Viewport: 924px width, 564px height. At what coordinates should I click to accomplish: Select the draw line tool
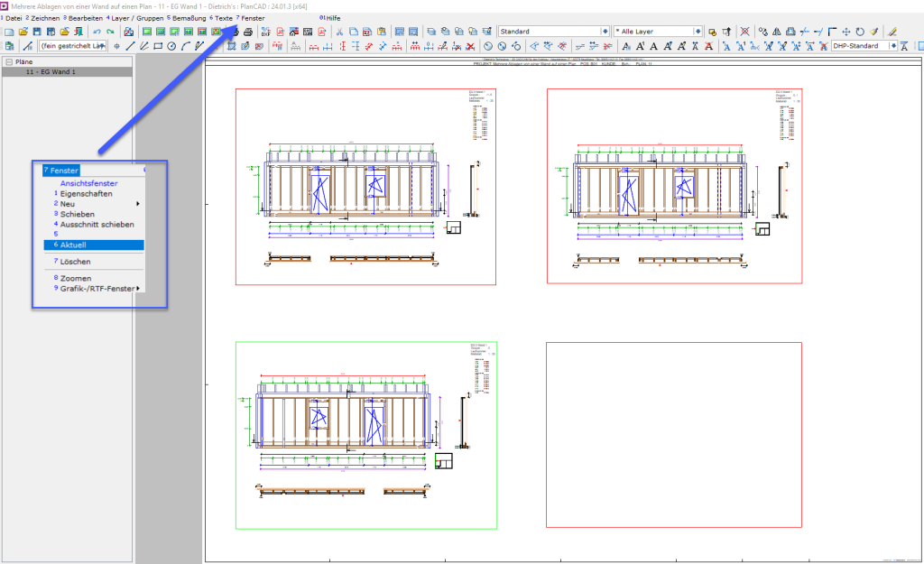[131, 45]
